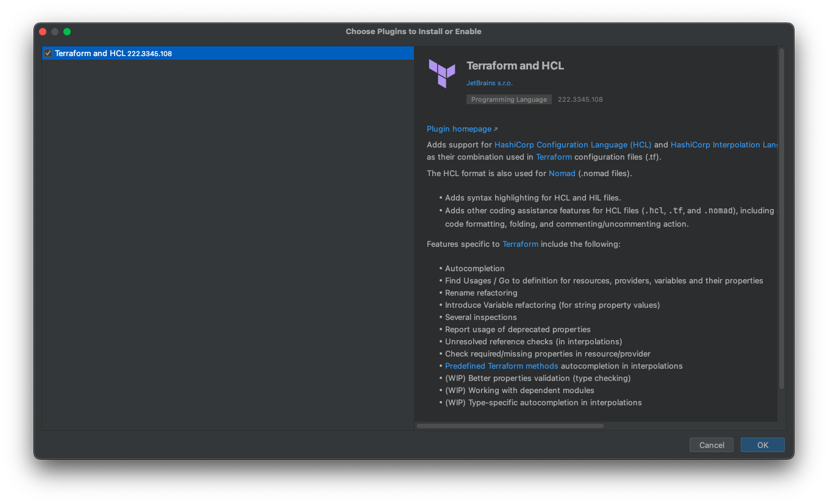Click the Autocompletion bullet text
828x504 pixels.
click(x=475, y=268)
